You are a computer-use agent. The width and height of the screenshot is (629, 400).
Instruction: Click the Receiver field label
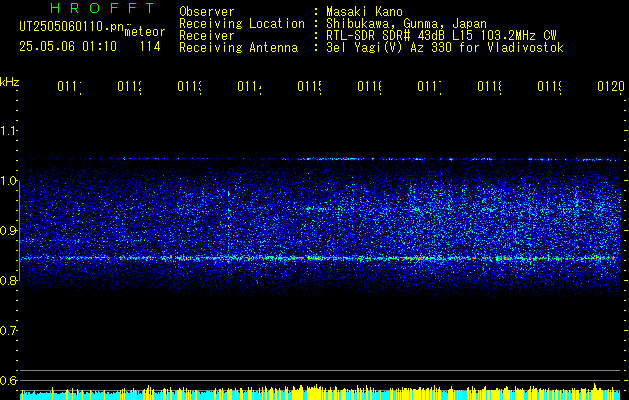pos(207,36)
